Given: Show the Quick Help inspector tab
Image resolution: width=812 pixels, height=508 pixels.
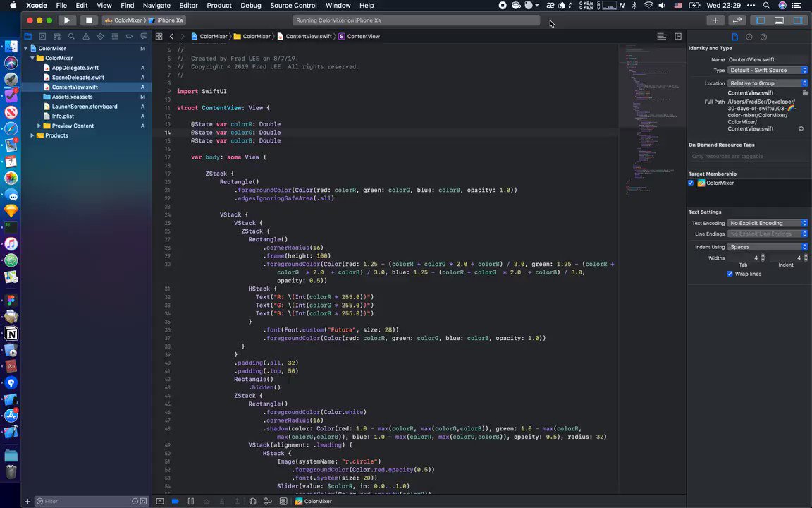Looking at the screenshot, I should (763, 37).
